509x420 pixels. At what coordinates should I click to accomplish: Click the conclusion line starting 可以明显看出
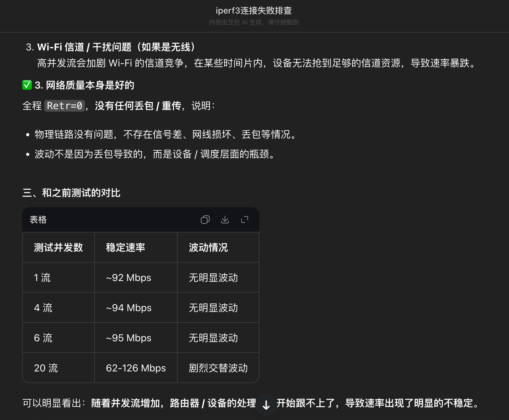point(251,403)
